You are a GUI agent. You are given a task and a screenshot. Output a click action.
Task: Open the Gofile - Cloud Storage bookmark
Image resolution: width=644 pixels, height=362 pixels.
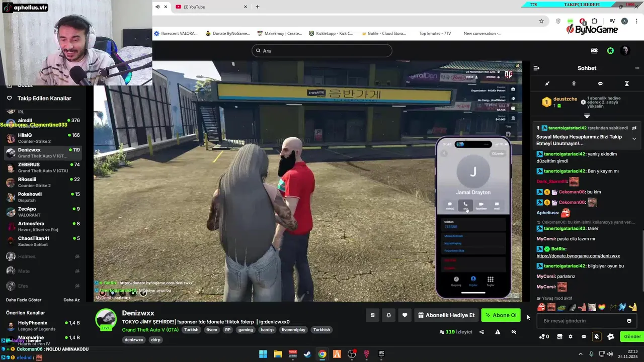[x=383, y=34]
